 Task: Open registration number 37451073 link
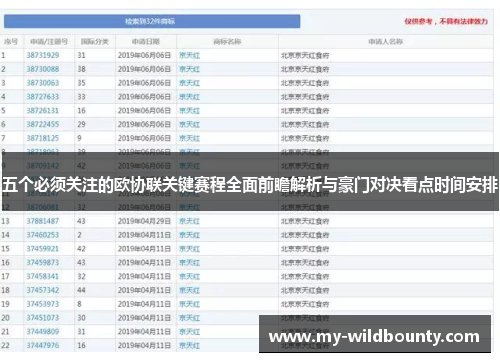tap(43, 318)
